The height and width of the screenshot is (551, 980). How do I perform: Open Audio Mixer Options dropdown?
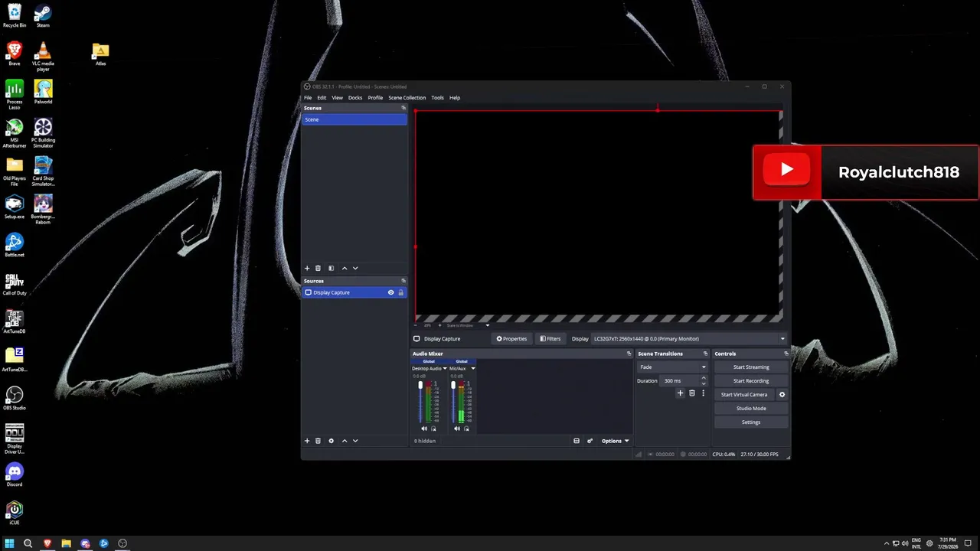615,441
